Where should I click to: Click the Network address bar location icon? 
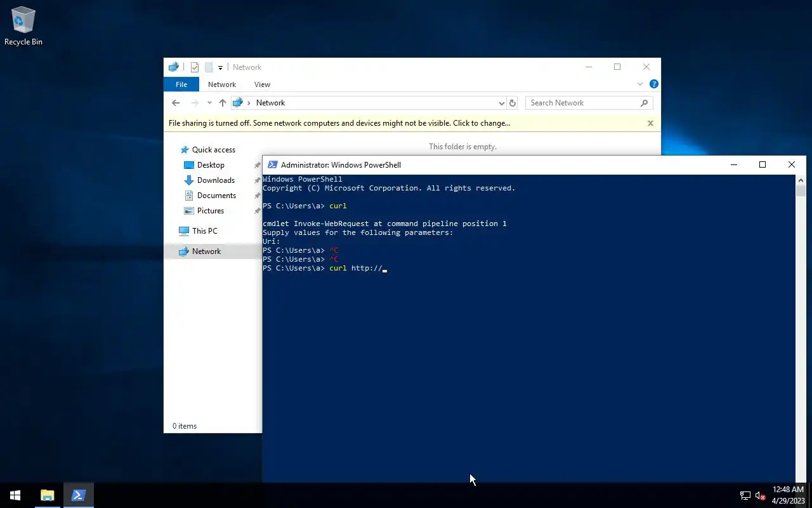[x=238, y=103]
